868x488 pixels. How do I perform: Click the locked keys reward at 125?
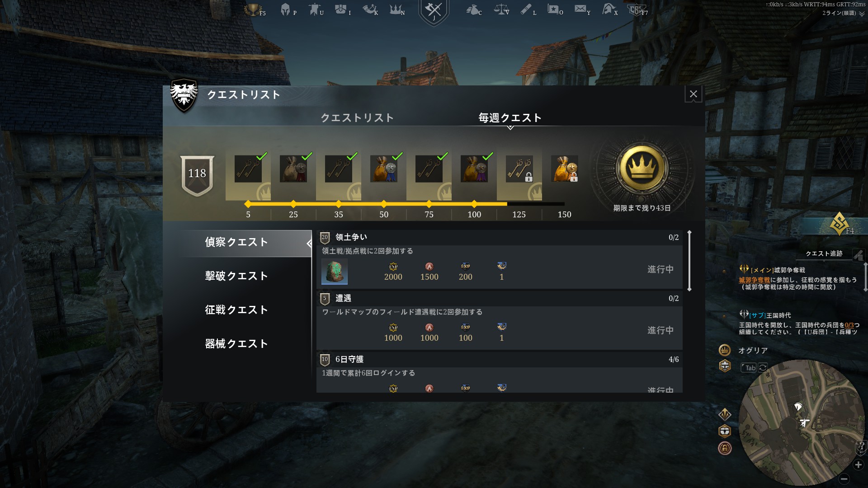519,169
